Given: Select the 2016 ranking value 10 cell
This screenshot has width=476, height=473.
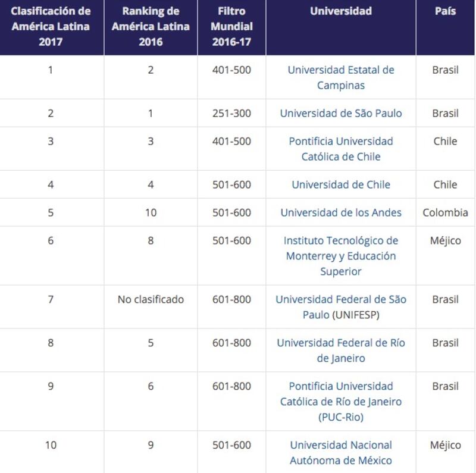Looking at the screenshot, I should coord(151,212).
